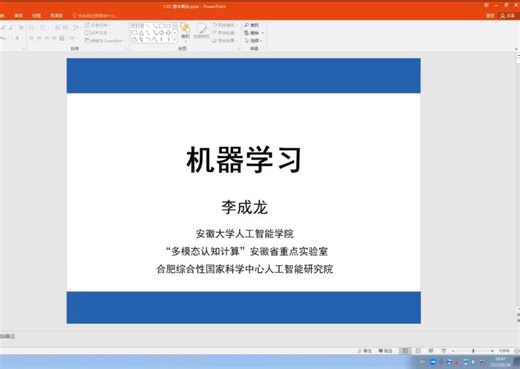This screenshot has height=369, width=520.
Task: Open Arrange (排列) dropdown
Action: click(185, 33)
